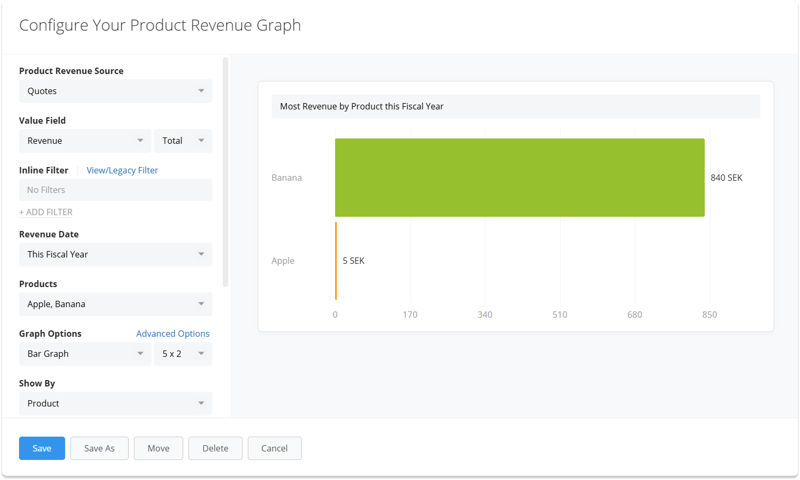
Task: Click the orange Apple revenue bar
Action: 336,261
